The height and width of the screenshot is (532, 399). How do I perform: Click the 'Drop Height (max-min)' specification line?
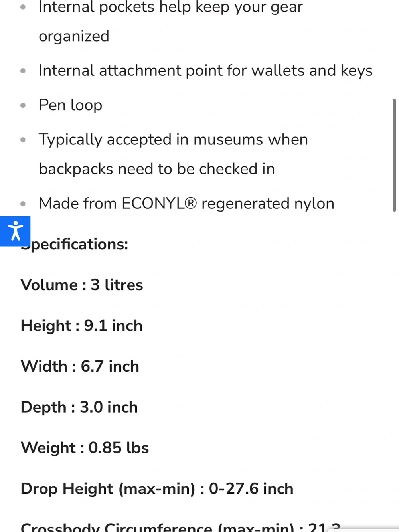(157, 489)
